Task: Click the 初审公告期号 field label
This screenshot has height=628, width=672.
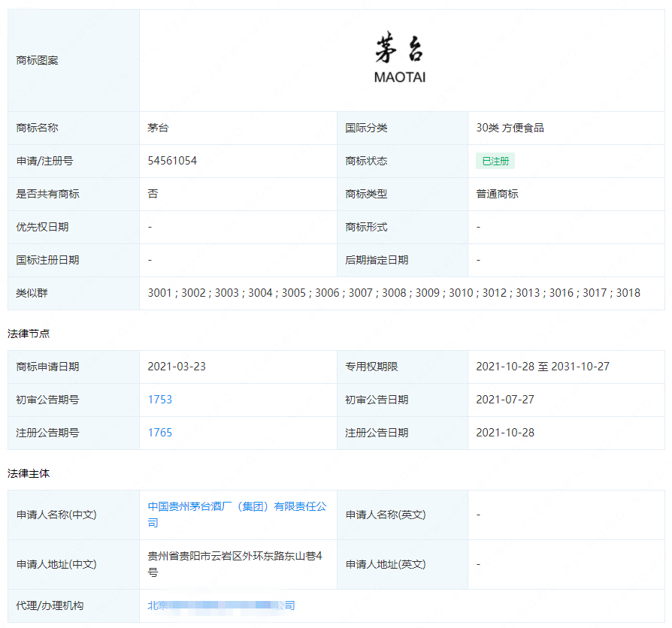Action: (x=47, y=400)
